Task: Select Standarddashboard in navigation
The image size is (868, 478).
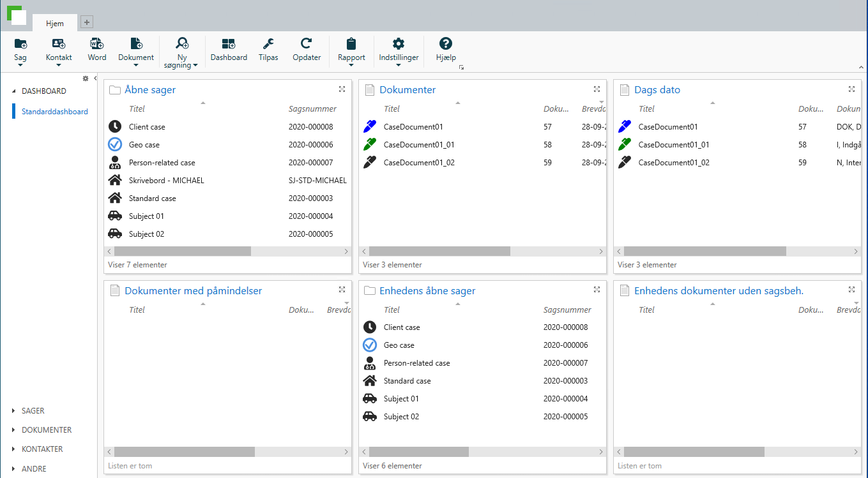Action: [55, 111]
